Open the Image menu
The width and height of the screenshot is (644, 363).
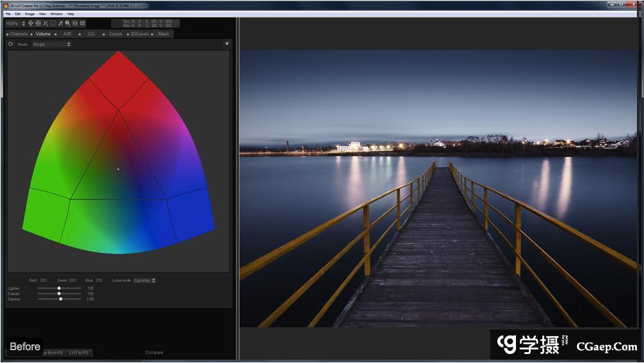coord(30,13)
